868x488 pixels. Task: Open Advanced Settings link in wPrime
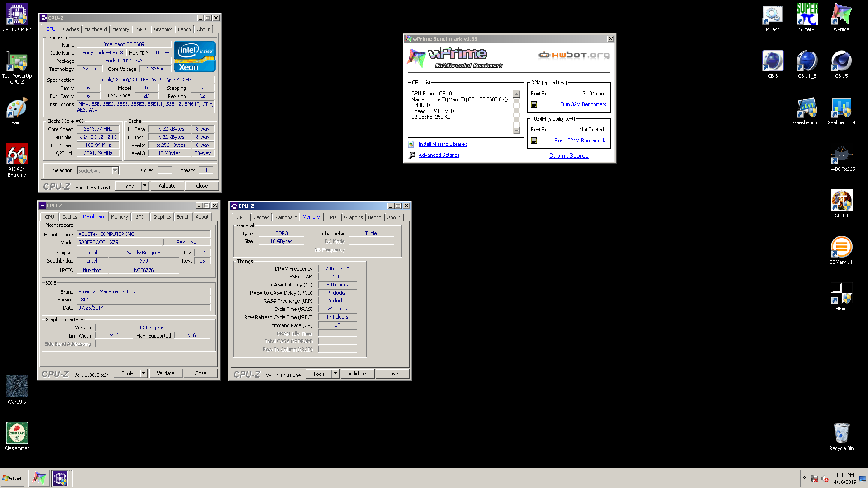(439, 155)
